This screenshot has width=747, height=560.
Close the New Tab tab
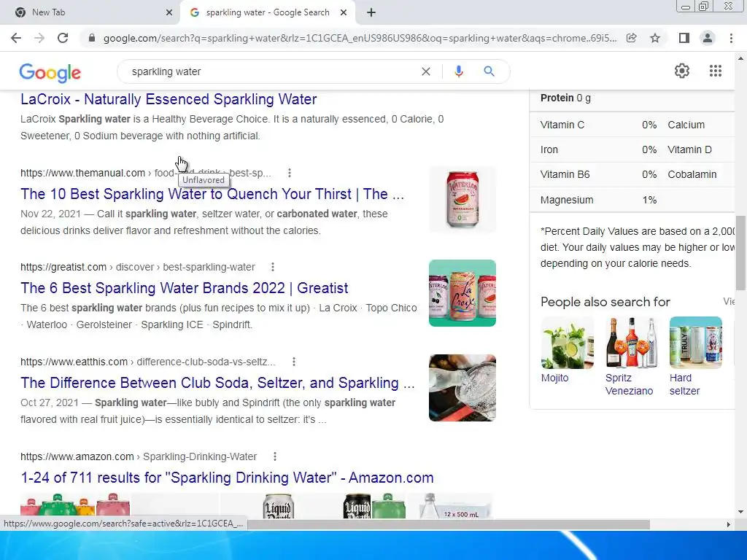(x=169, y=12)
